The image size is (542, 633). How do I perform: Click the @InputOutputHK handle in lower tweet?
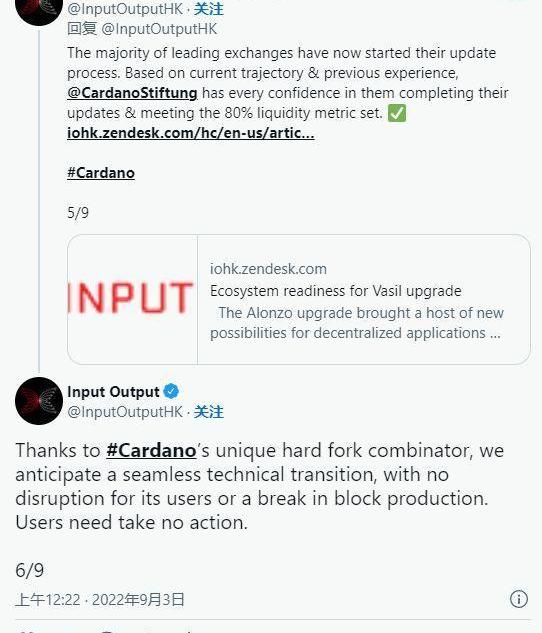click(125, 412)
